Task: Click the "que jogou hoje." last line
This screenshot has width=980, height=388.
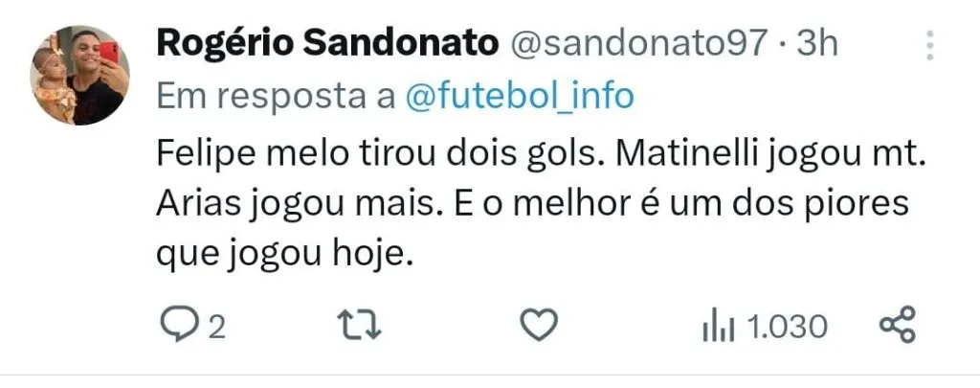Action: 281,257
